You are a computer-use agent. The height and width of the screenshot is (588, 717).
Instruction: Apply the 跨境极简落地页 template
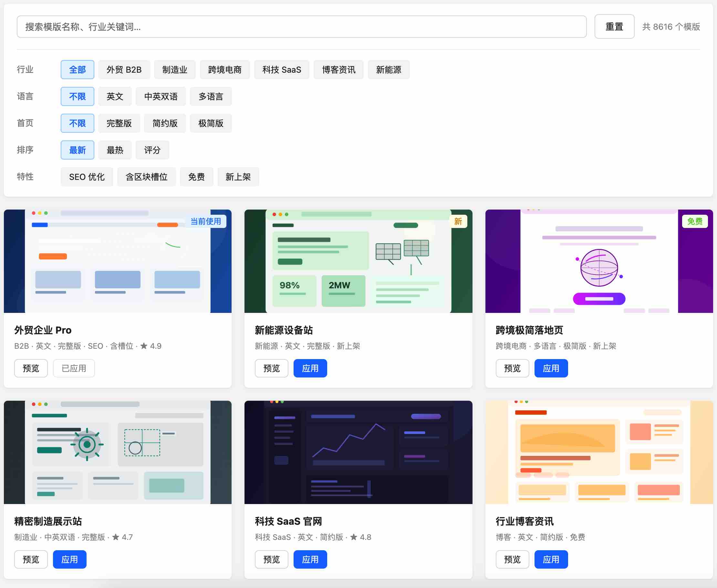coord(551,368)
